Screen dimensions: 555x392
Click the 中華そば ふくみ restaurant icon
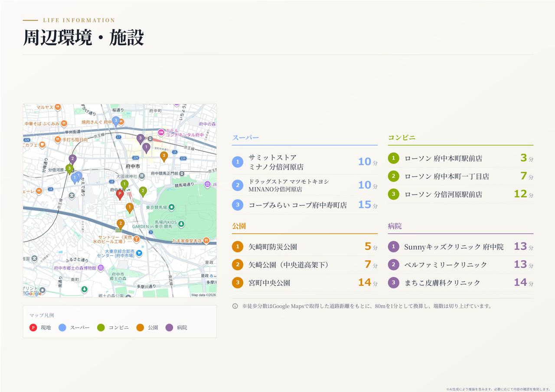(64, 124)
